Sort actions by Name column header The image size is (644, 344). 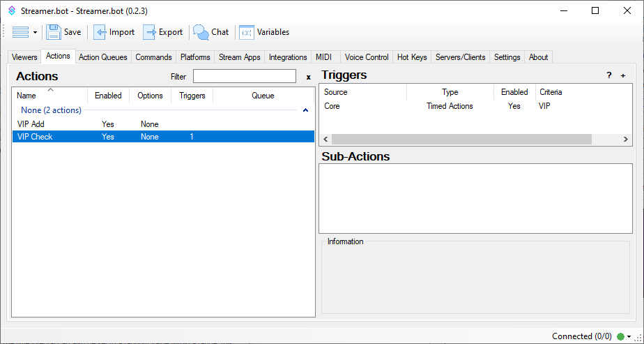(x=49, y=96)
